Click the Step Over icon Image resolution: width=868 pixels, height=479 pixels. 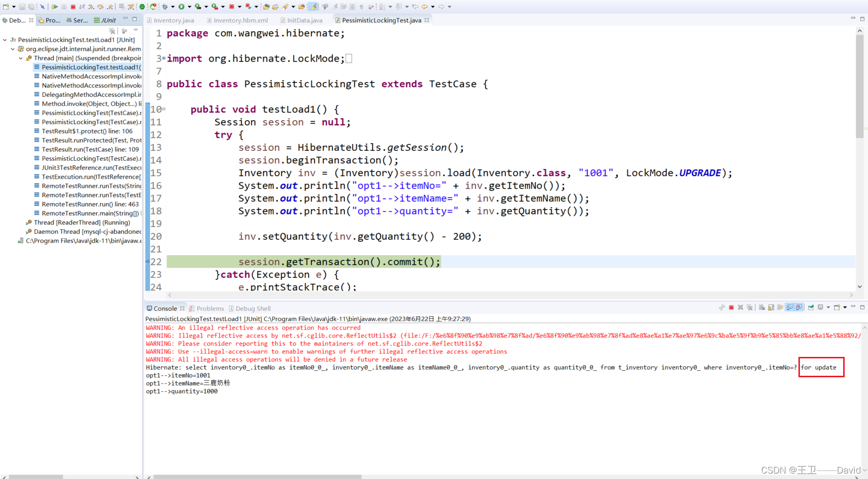[x=100, y=6]
